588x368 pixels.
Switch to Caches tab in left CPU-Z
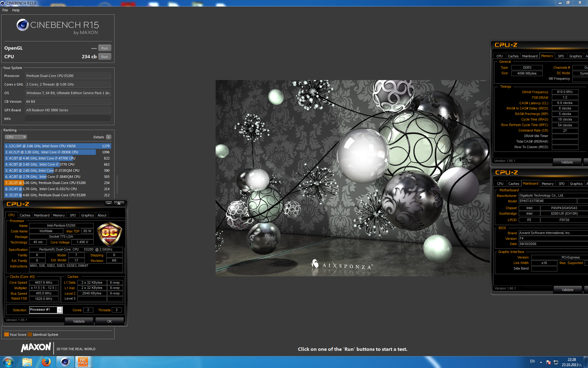[25, 215]
